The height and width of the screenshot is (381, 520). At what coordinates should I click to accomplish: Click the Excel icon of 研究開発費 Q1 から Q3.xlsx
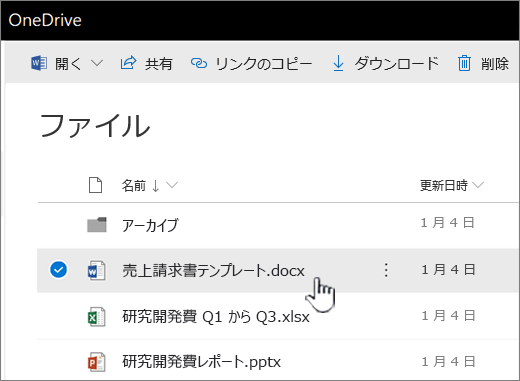click(96, 316)
